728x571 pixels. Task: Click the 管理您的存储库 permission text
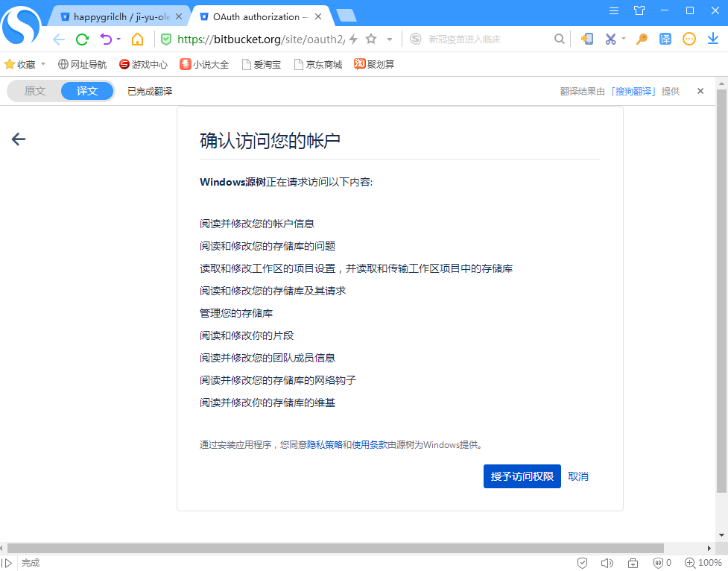[x=236, y=313]
